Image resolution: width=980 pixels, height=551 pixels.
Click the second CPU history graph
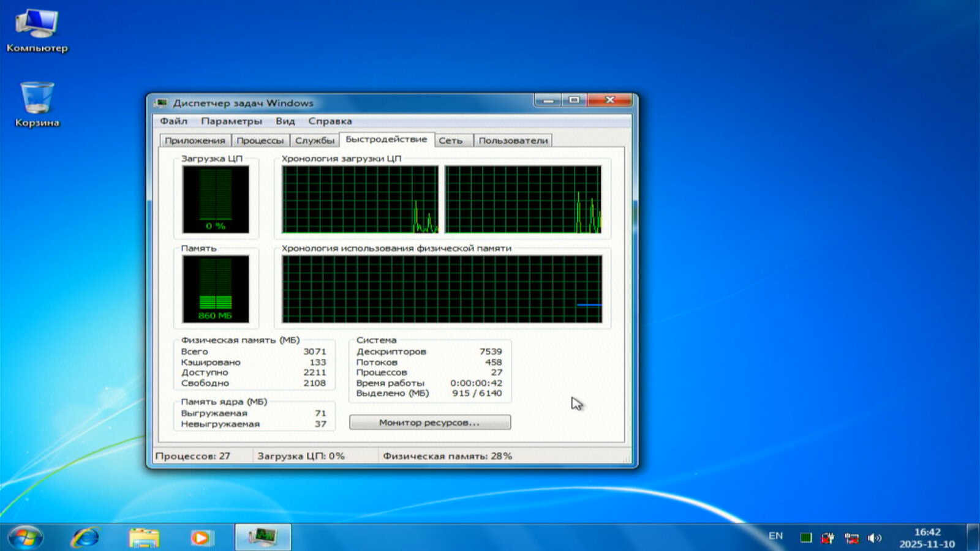coord(523,200)
